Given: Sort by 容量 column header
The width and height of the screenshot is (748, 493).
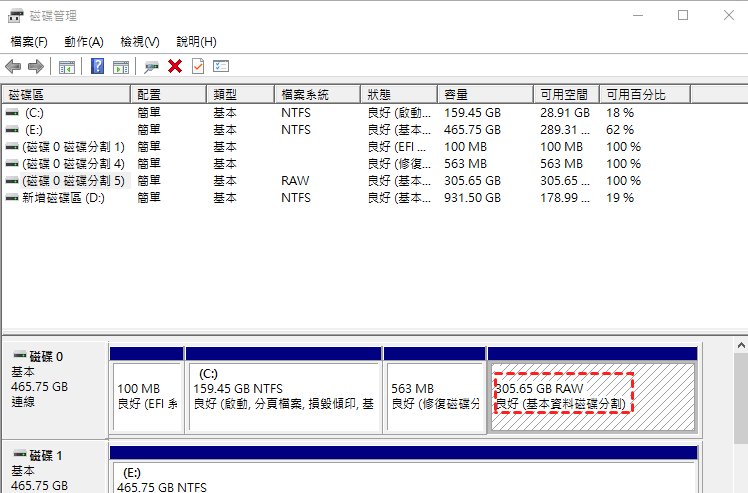Looking at the screenshot, I should 485,94.
